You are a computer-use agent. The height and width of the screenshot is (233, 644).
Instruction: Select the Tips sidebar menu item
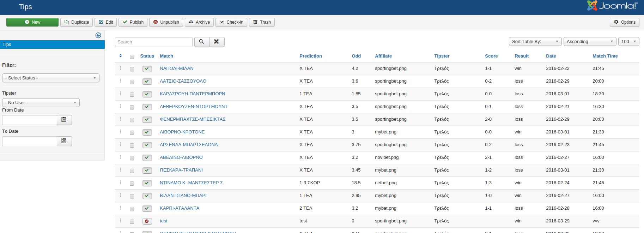tap(52, 44)
